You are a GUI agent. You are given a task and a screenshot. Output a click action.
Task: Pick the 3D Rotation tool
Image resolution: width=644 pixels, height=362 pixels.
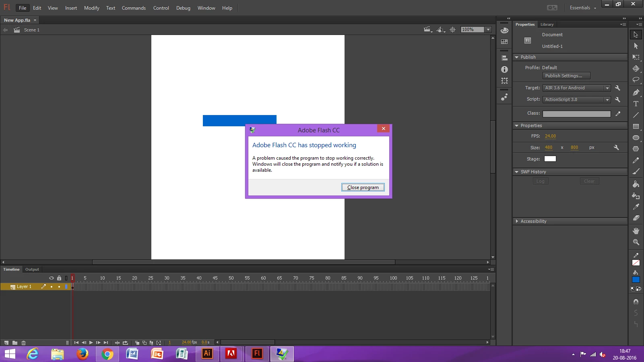click(636, 68)
